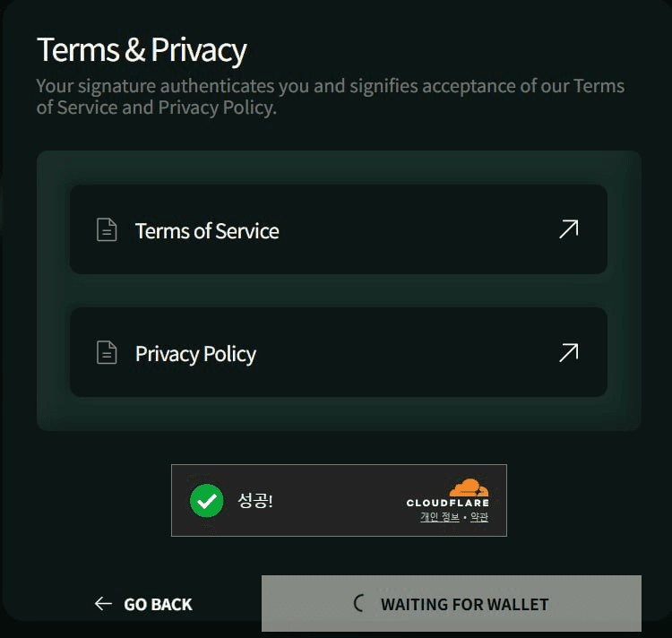Click the signature acceptance description paragraph
This screenshot has width=672, height=638.
[x=330, y=97]
